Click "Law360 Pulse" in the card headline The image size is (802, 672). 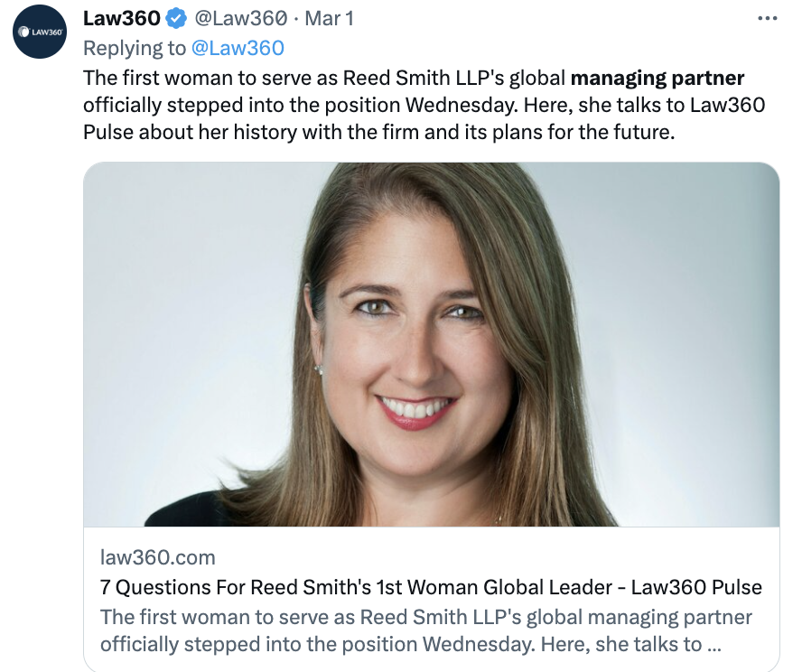click(695, 587)
